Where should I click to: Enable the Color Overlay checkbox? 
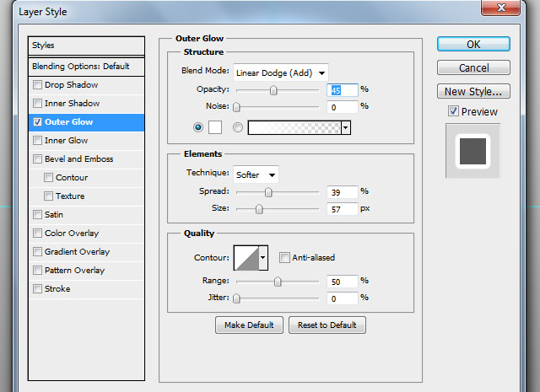(37, 234)
